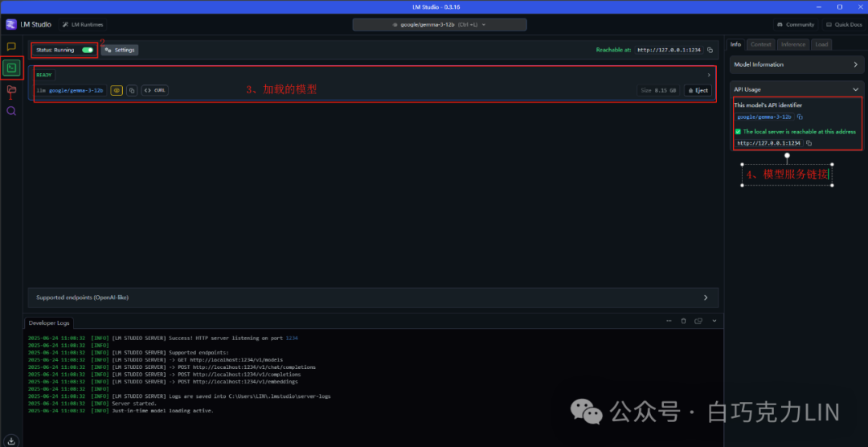868x447 pixels.
Task: Toggle the server Status Running switch
Action: tap(88, 50)
